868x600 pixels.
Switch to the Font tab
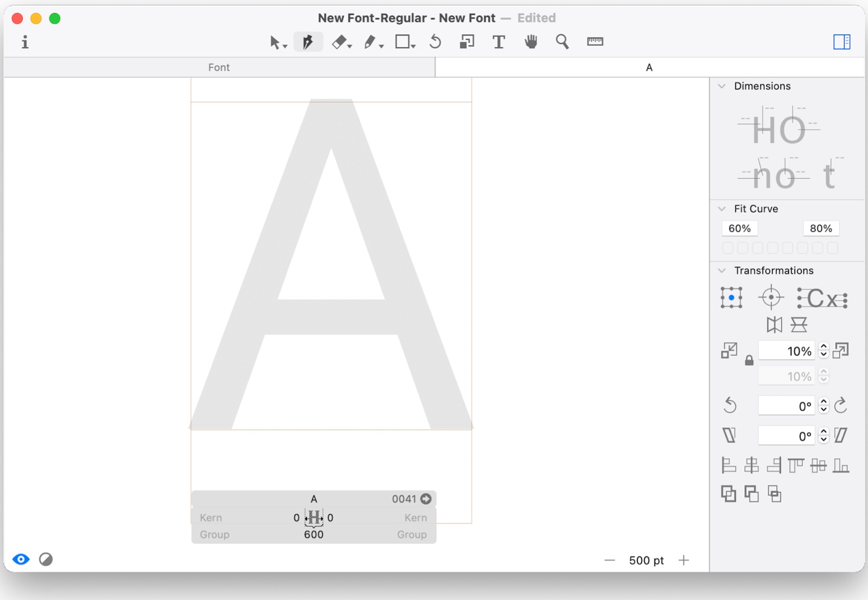coord(219,68)
